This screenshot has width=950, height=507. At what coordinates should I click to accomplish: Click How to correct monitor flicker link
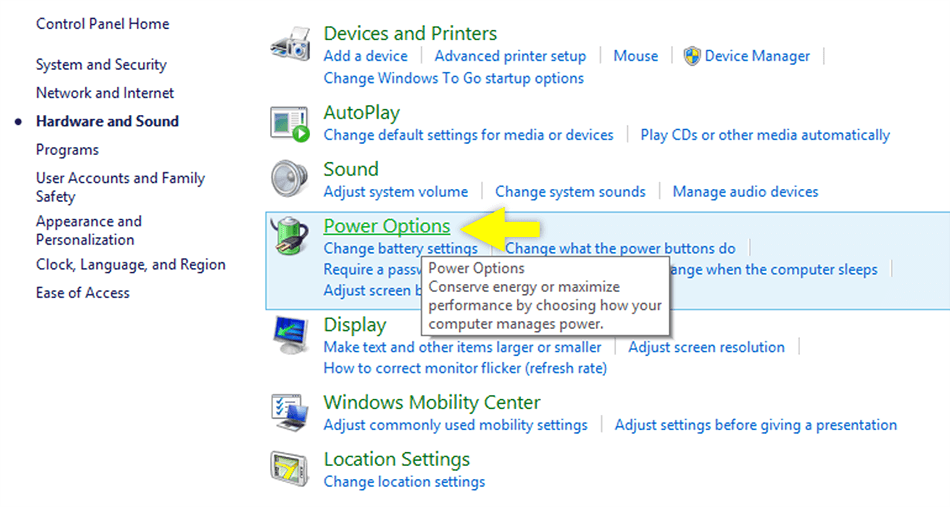coord(465,368)
